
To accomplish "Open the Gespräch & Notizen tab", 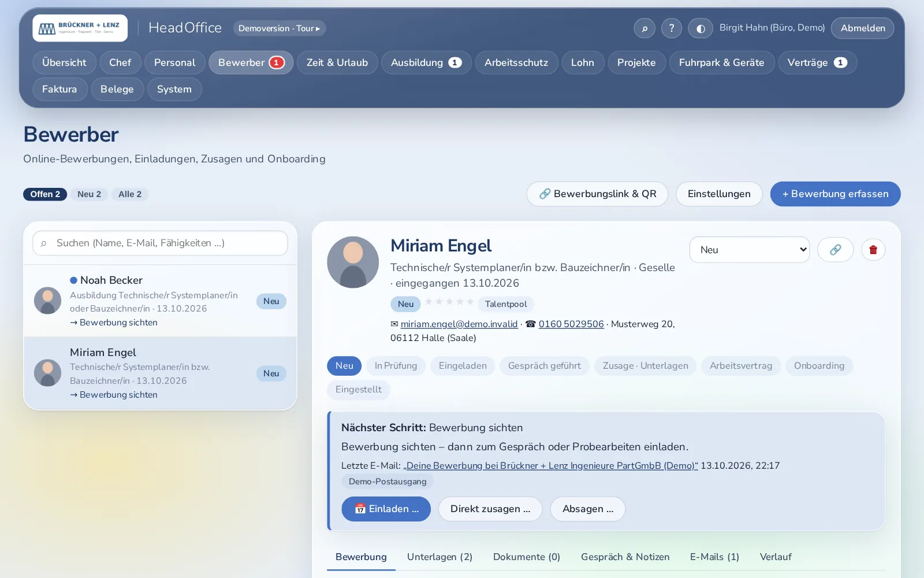I will click(625, 557).
